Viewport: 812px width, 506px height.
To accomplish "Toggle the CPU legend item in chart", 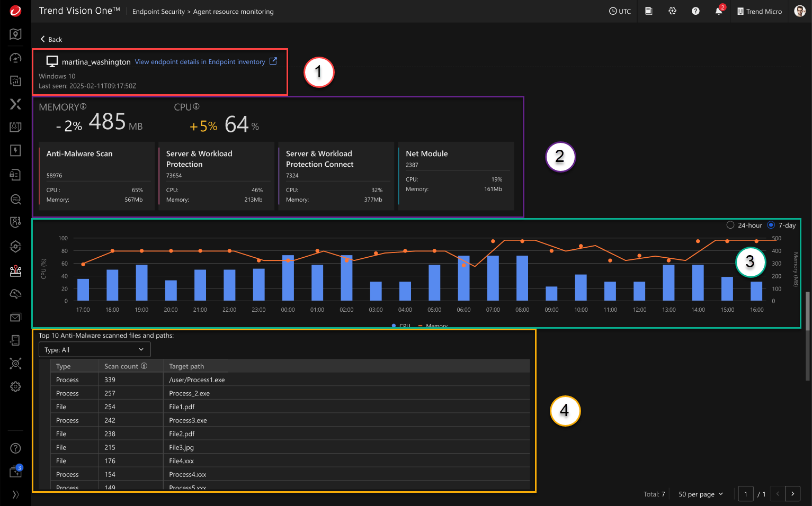I will click(401, 326).
